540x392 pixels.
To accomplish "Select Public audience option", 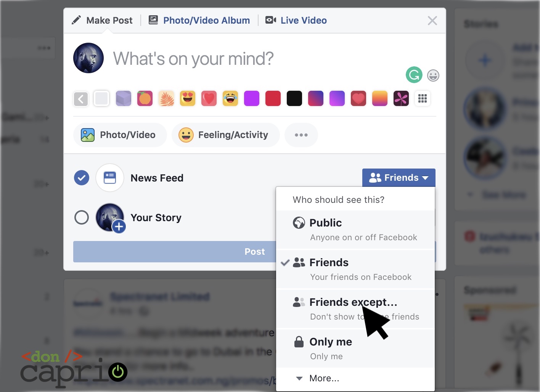I will (x=355, y=230).
